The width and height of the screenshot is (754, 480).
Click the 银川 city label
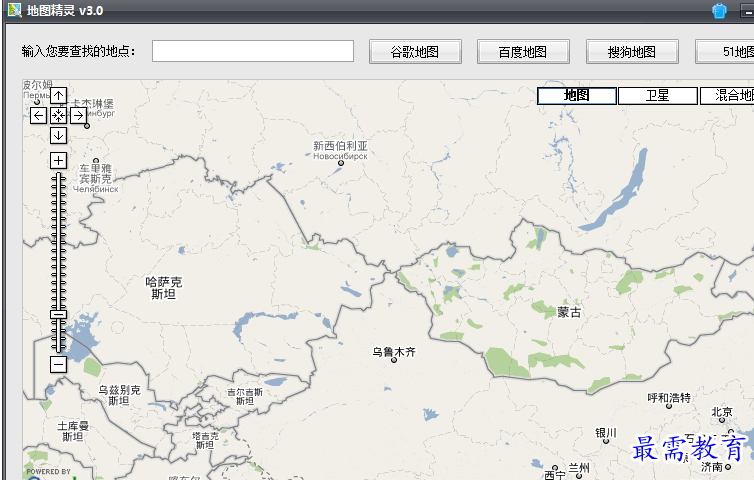606,432
